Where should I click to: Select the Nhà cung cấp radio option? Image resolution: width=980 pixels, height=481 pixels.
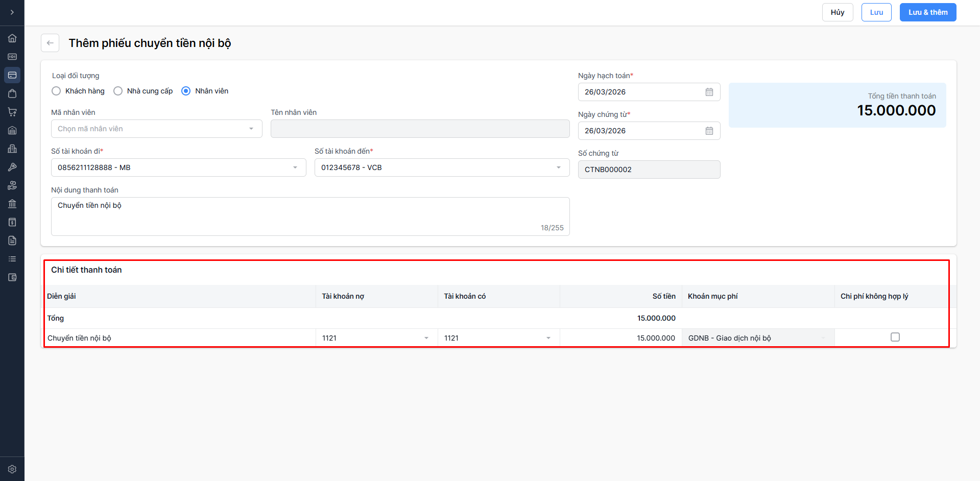118,91
